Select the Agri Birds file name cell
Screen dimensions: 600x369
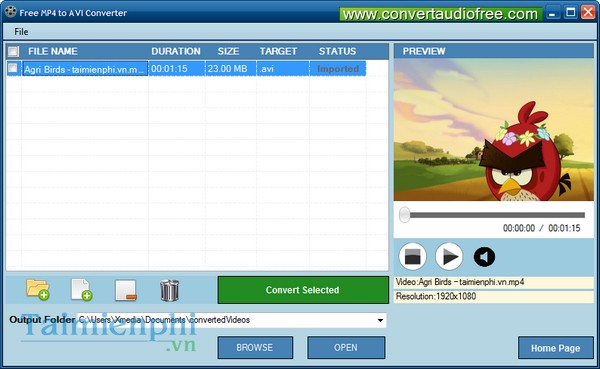(85, 69)
